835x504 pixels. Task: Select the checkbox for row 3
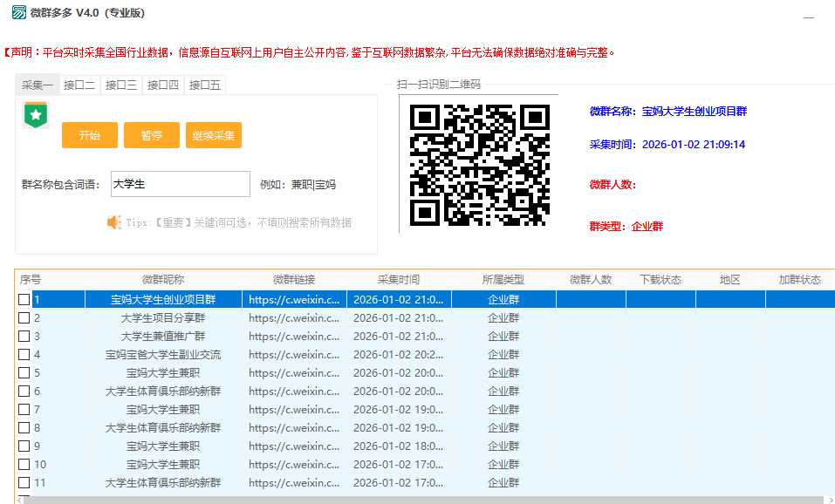(x=24, y=337)
